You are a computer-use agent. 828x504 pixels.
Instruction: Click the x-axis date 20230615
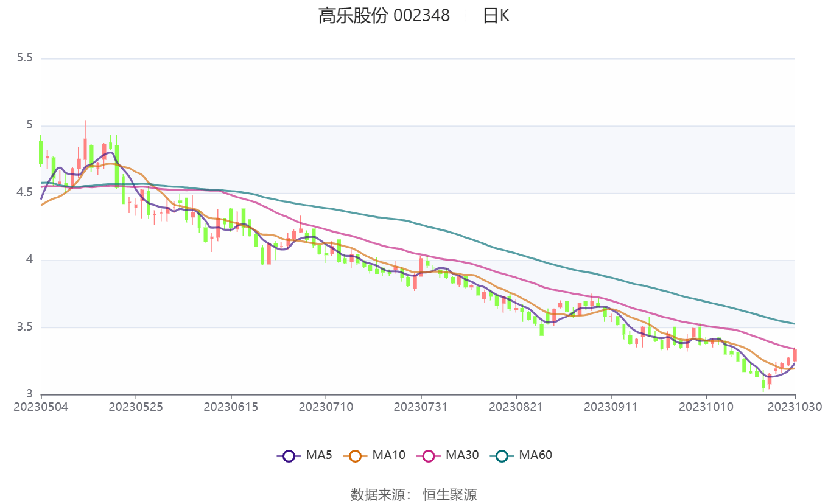point(231,407)
